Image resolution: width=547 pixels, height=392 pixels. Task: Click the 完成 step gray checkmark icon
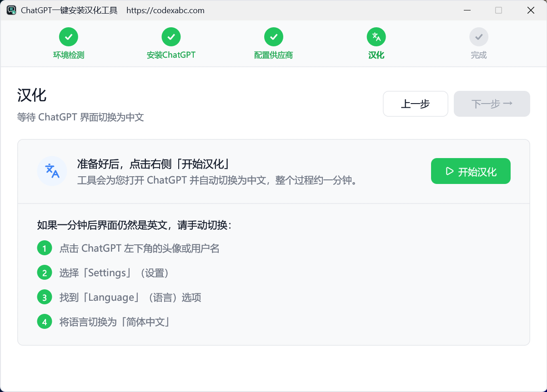479,37
